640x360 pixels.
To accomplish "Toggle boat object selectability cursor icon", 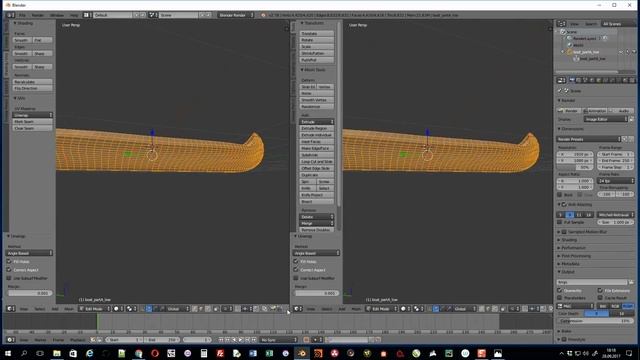I will coord(627,52).
